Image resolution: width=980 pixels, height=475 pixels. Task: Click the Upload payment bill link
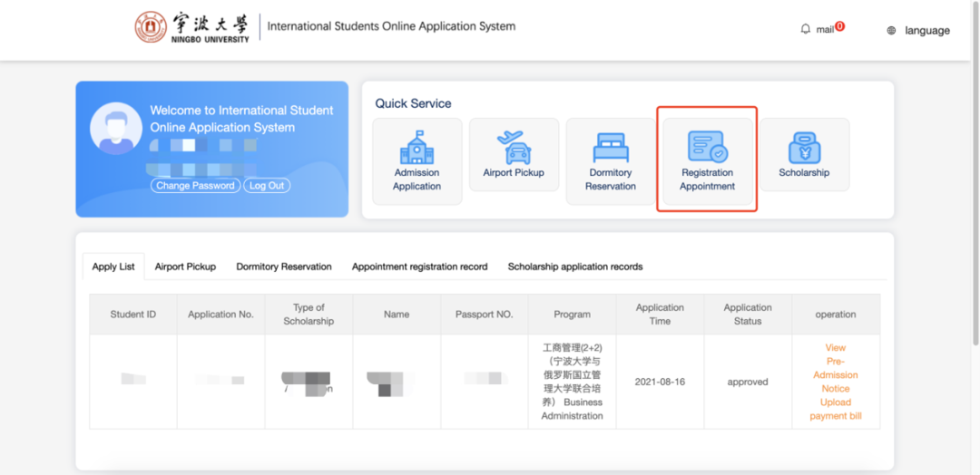click(836, 410)
